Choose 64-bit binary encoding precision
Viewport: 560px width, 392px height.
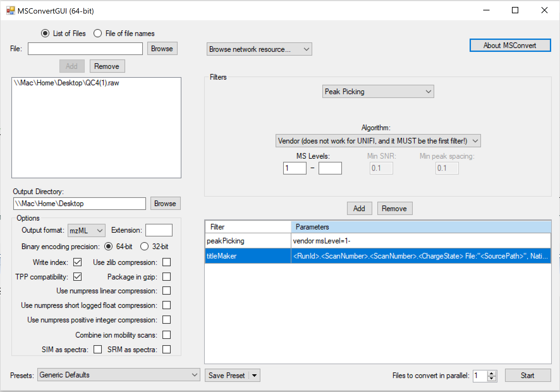tap(108, 246)
